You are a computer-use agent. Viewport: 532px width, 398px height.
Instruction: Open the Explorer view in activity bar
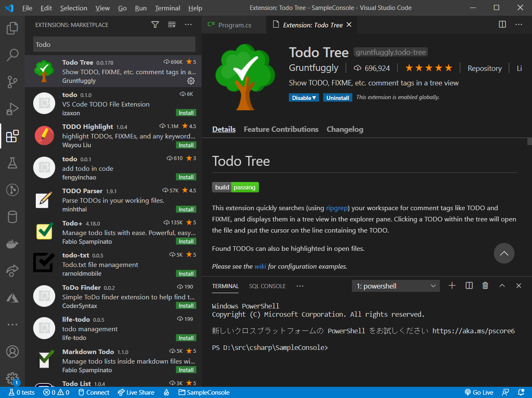click(x=12, y=28)
